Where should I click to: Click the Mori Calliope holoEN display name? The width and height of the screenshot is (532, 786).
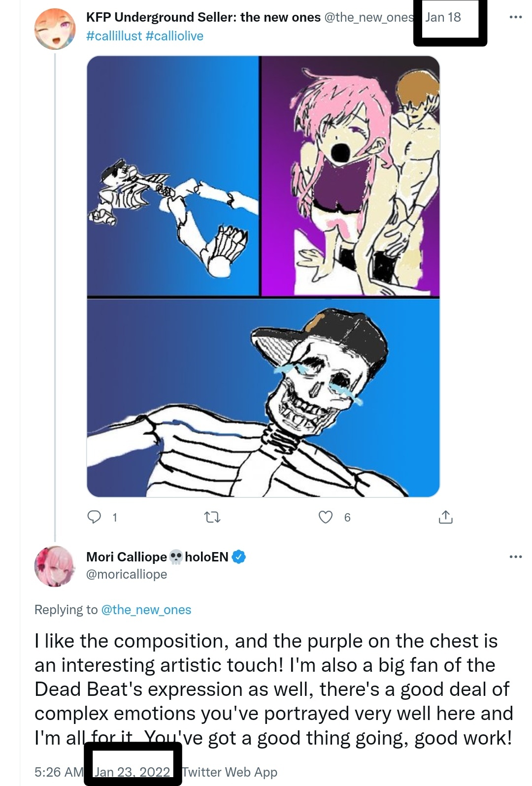(157, 557)
